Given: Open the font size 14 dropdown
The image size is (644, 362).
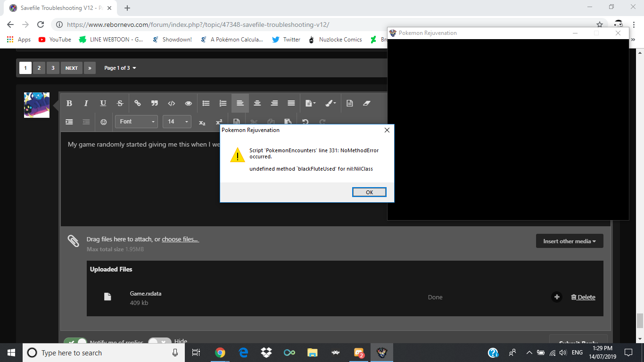Looking at the screenshot, I should pos(177,122).
